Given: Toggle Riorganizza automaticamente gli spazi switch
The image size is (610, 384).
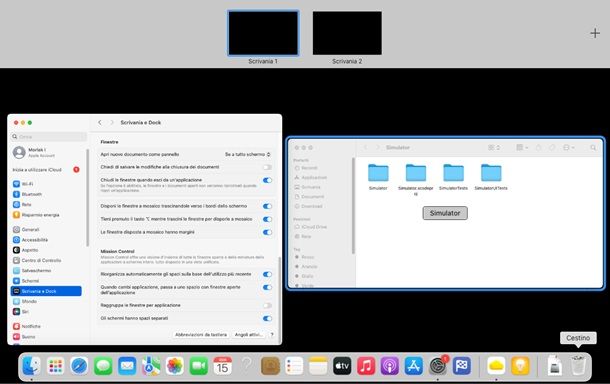Looking at the screenshot, I should (x=267, y=274).
